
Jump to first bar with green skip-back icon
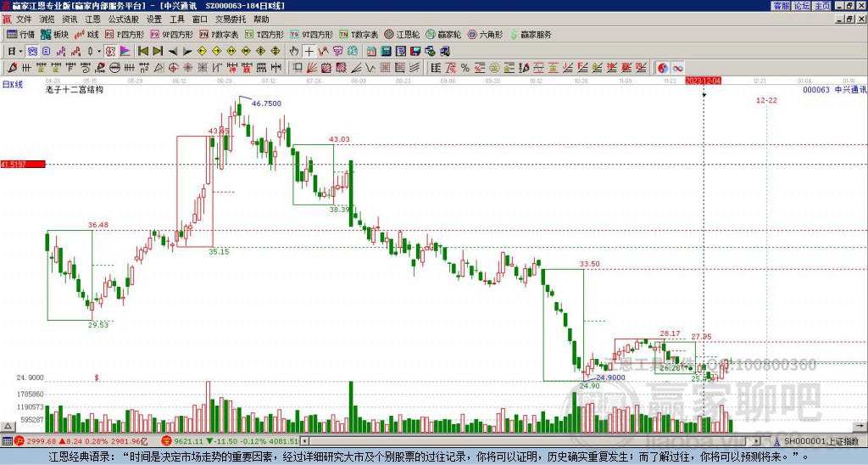[x=142, y=51]
